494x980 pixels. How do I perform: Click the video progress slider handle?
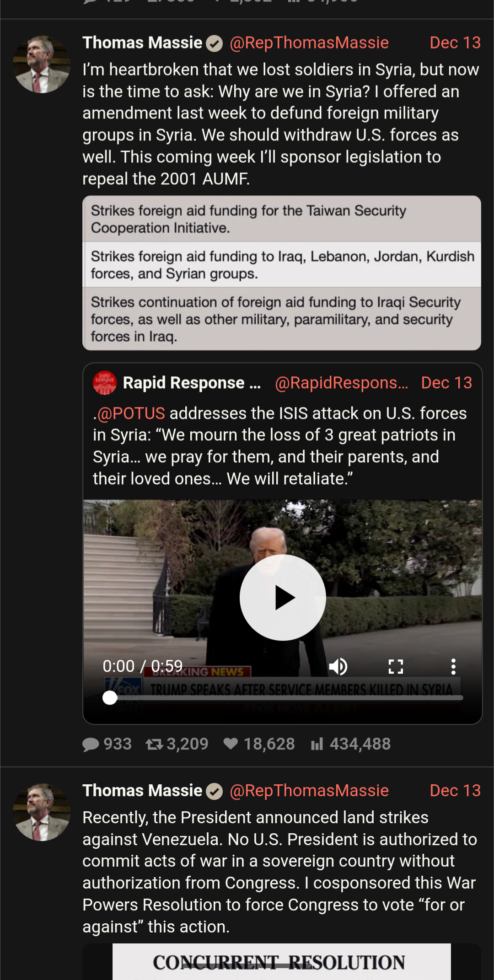(x=110, y=697)
